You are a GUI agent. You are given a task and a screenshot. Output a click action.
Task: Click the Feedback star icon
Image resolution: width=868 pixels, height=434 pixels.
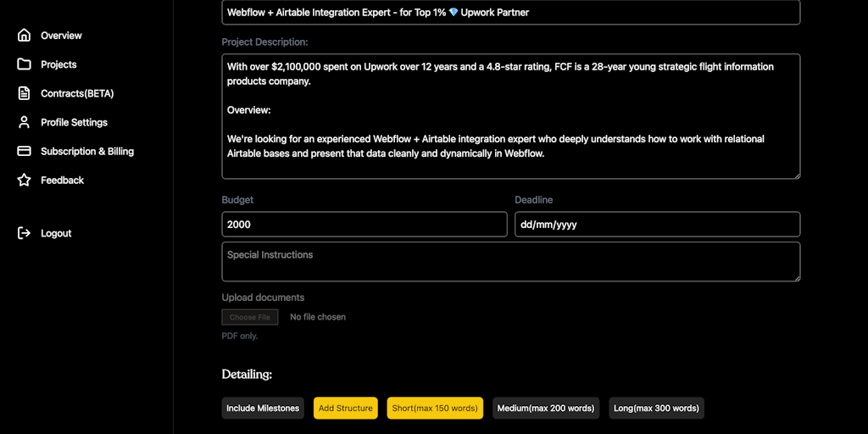coord(24,180)
